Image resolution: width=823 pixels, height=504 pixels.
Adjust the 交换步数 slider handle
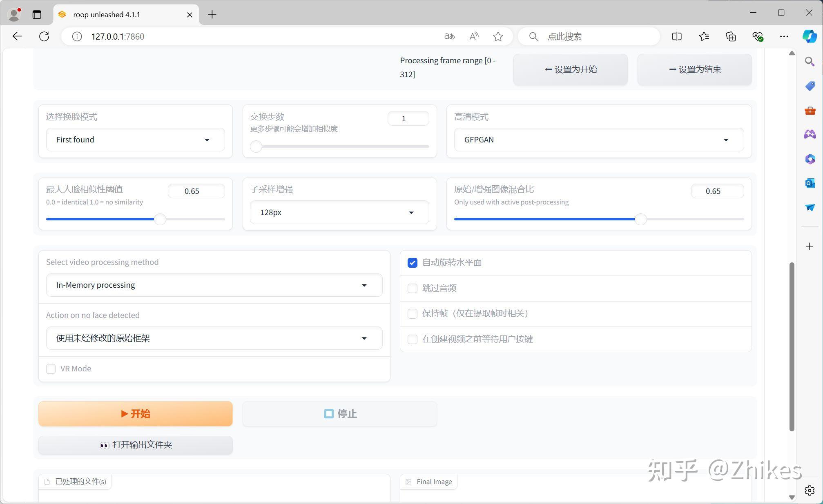click(256, 146)
